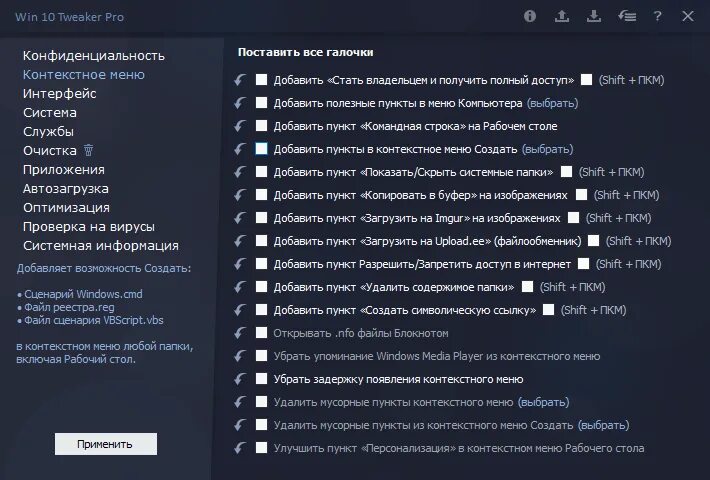The image size is (710, 480).
Task: Click the restore list icon in title bar
Action: [627, 16]
